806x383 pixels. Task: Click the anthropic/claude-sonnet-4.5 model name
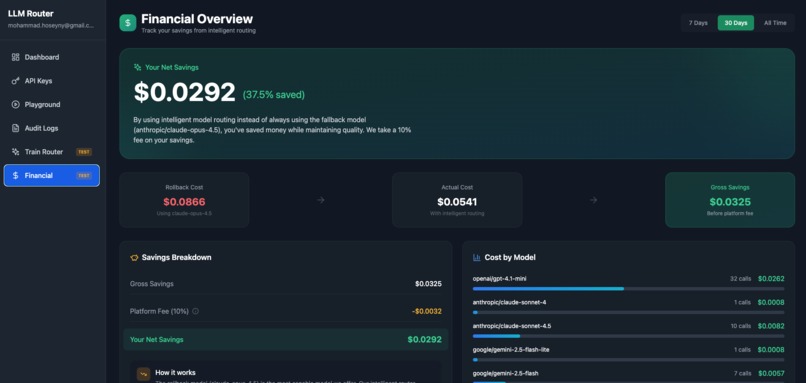[x=512, y=326]
